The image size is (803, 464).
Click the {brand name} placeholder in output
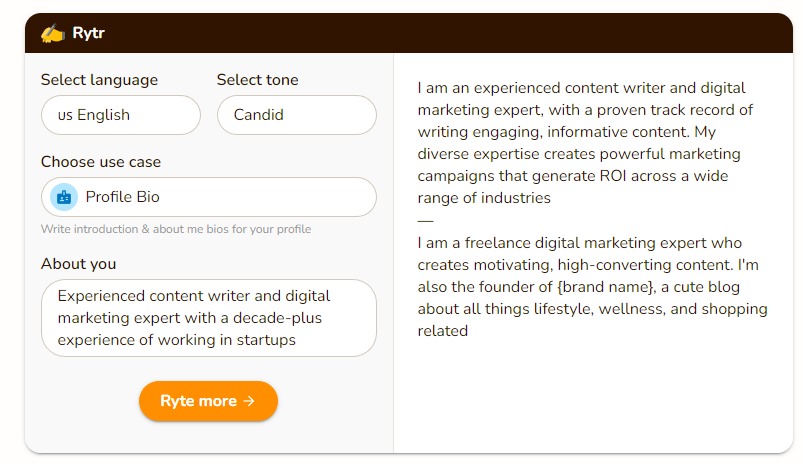606,287
